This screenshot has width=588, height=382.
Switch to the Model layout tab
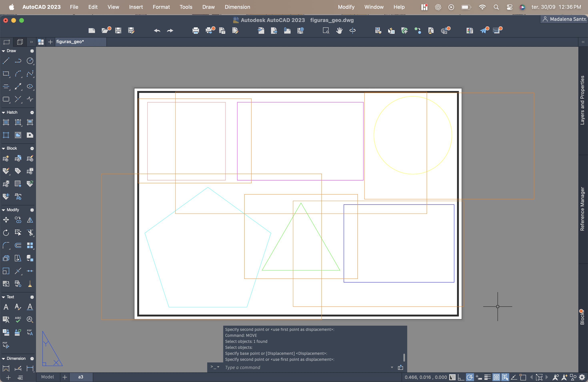point(47,377)
